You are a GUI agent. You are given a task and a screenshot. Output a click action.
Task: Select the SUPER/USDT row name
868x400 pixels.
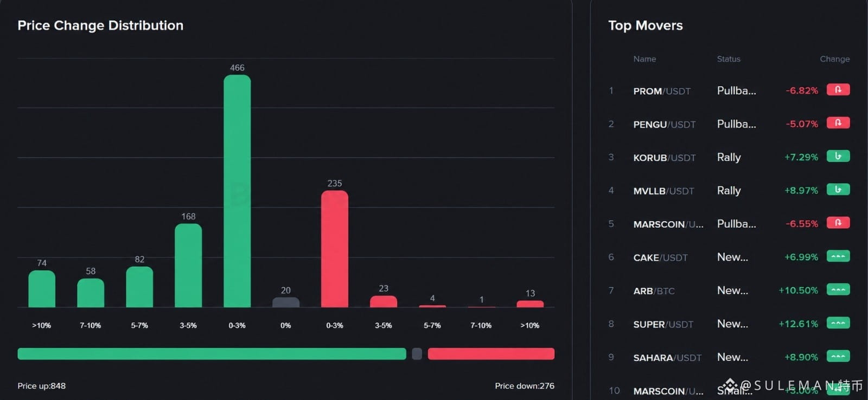coord(663,324)
